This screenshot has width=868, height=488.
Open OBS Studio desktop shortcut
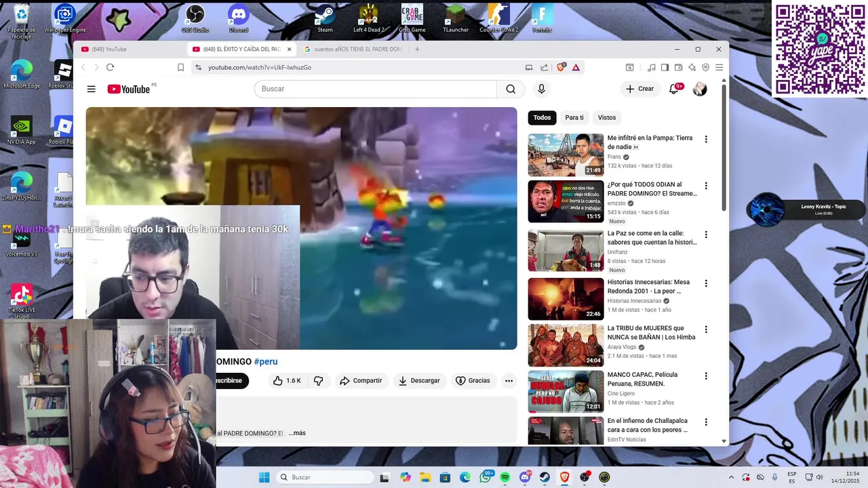195,18
